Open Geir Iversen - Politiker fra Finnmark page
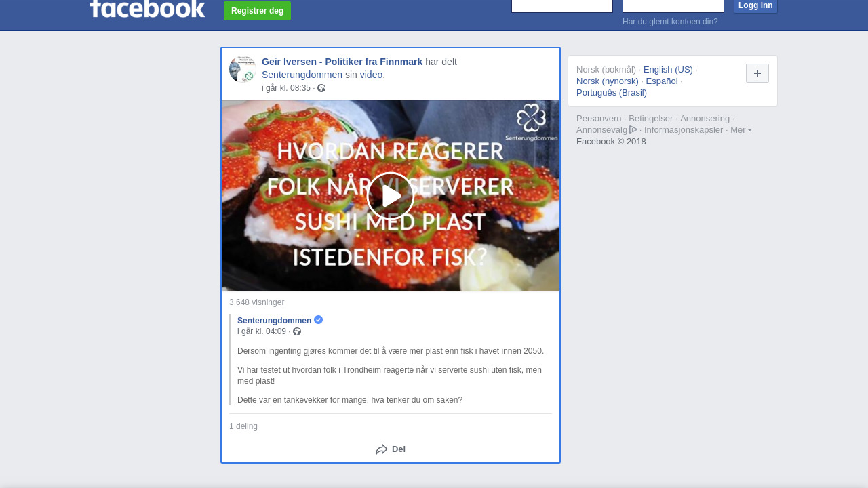Image resolution: width=868 pixels, height=488 pixels. (x=342, y=62)
